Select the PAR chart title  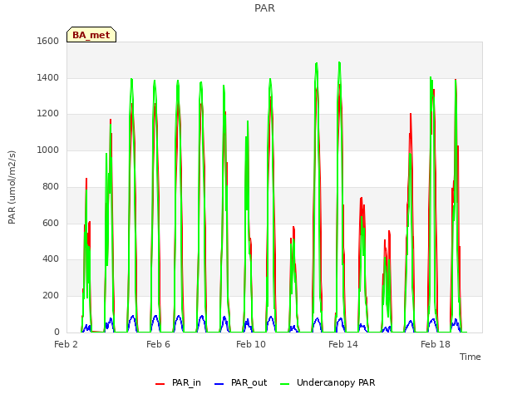tap(264, 7)
